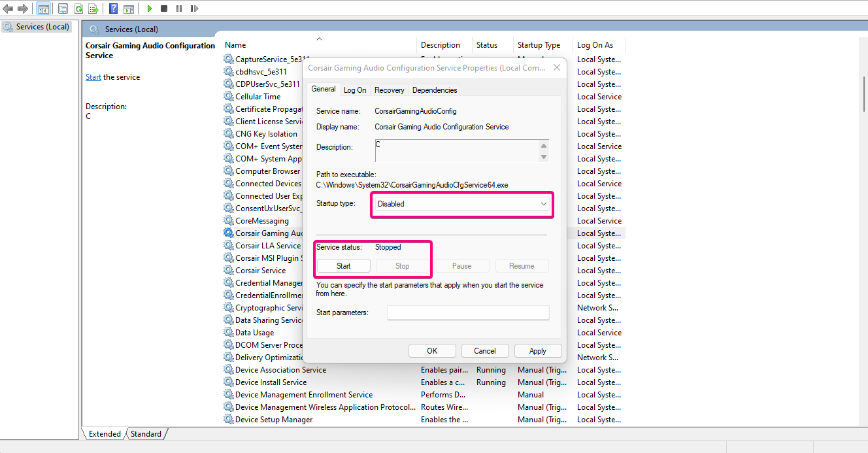Click the Export List toolbar icon
This screenshot has height=453, width=868.
click(x=93, y=8)
